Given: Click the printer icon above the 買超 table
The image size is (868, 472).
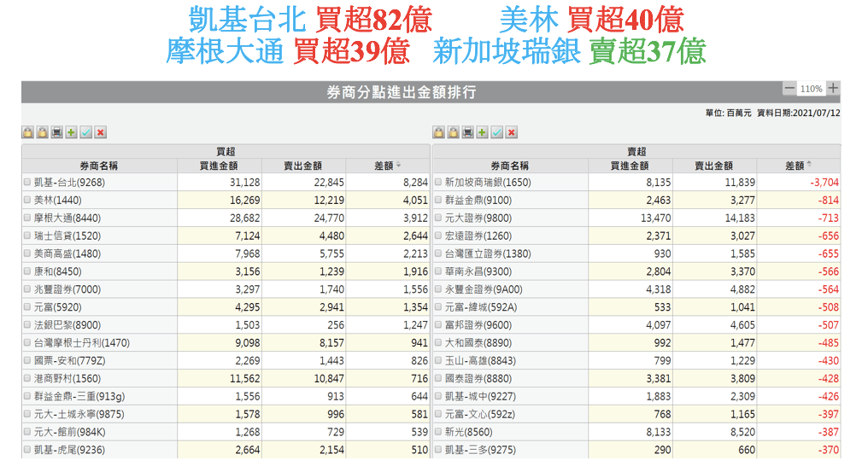Looking at the screenshot, I should tap(56, 132).
